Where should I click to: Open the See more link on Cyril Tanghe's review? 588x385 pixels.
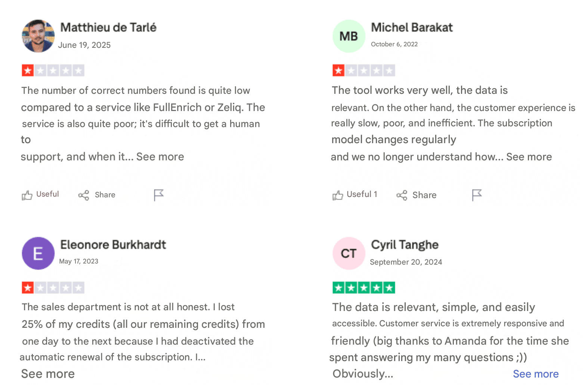535,374
